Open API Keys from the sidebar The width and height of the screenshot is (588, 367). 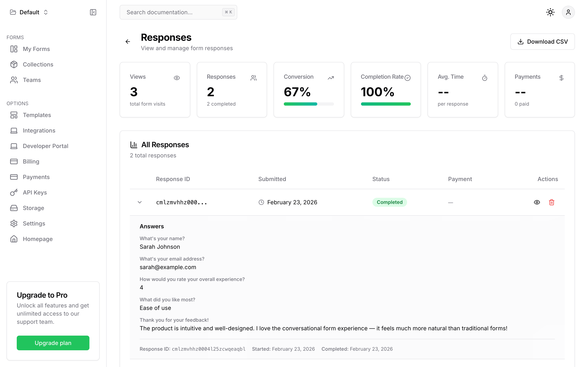[35, 192]
